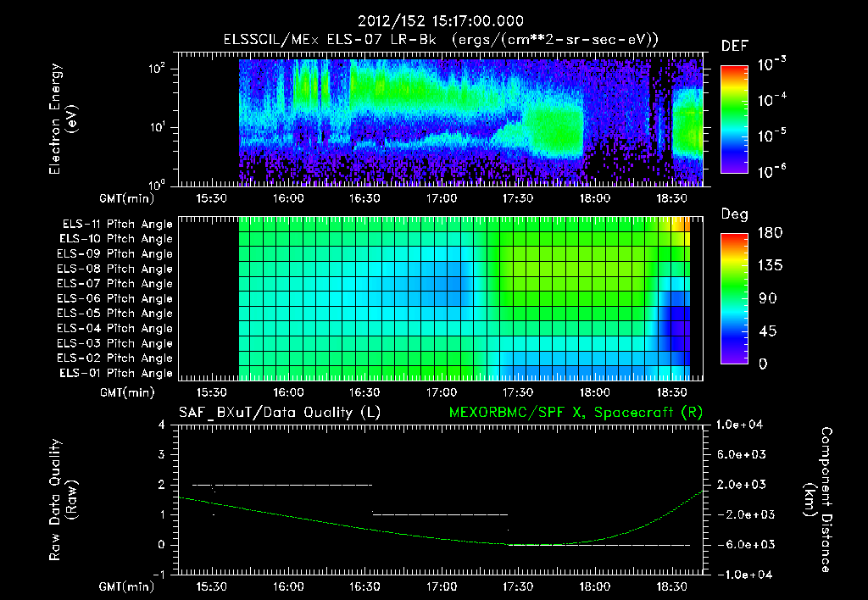Click 18:30 tick label under pitch angle panel

(671, 392)
